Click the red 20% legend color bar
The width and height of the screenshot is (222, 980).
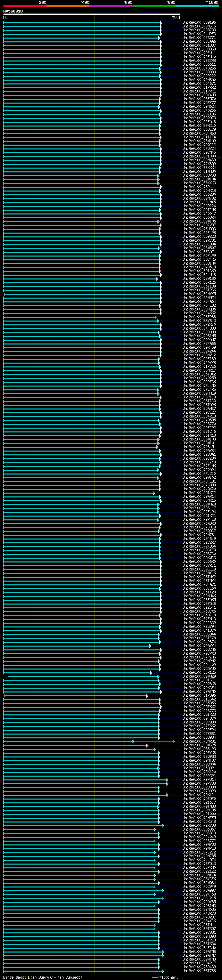point(25,7)
